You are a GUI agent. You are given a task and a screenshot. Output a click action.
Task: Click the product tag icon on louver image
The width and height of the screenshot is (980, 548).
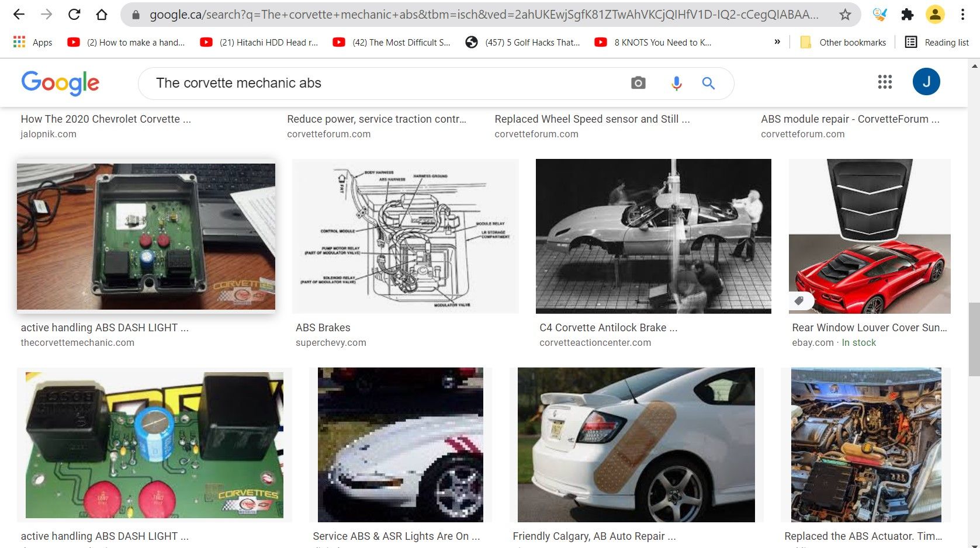point(799,301)
